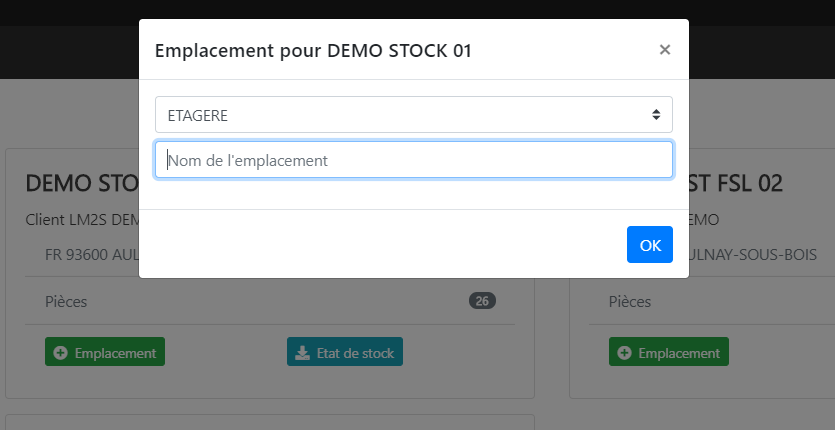
Task: Click the FSL 02 card heading
Action: [735, 183]
